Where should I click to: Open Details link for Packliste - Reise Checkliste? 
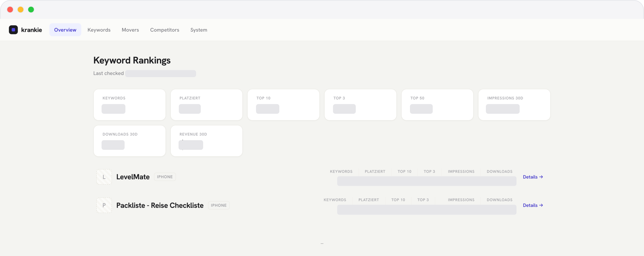click(x=533, y=205)
